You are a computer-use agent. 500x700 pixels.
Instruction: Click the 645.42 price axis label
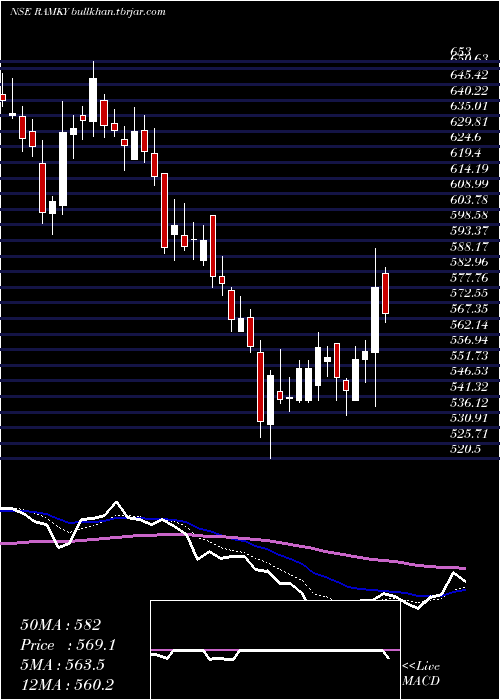tap(469, 73)
